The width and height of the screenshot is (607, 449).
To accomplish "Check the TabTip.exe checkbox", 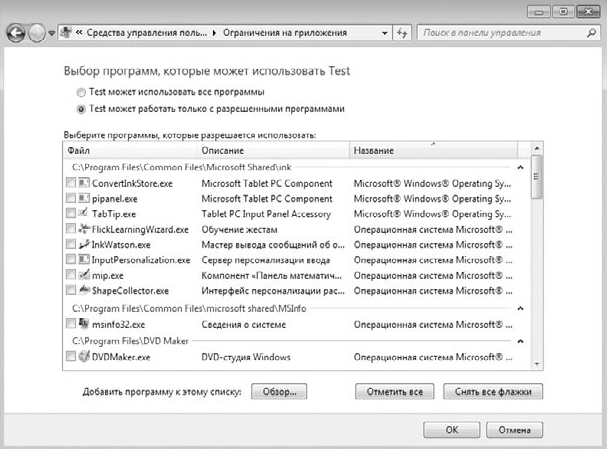I will point(71,213).
